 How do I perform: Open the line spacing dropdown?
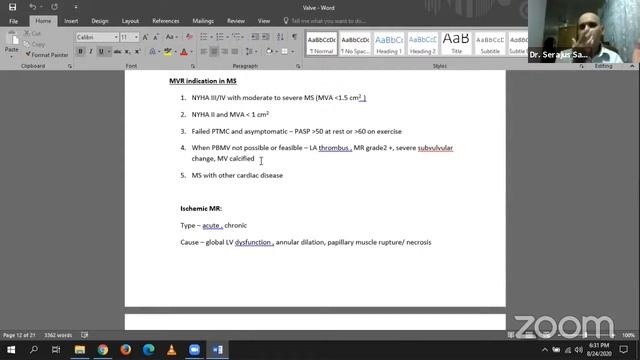(251, 52)
